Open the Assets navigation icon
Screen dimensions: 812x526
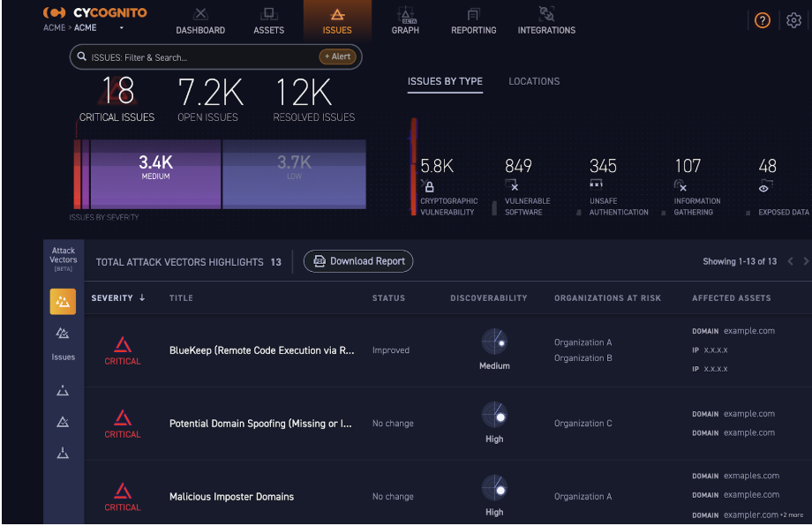(x=269, y=15)
